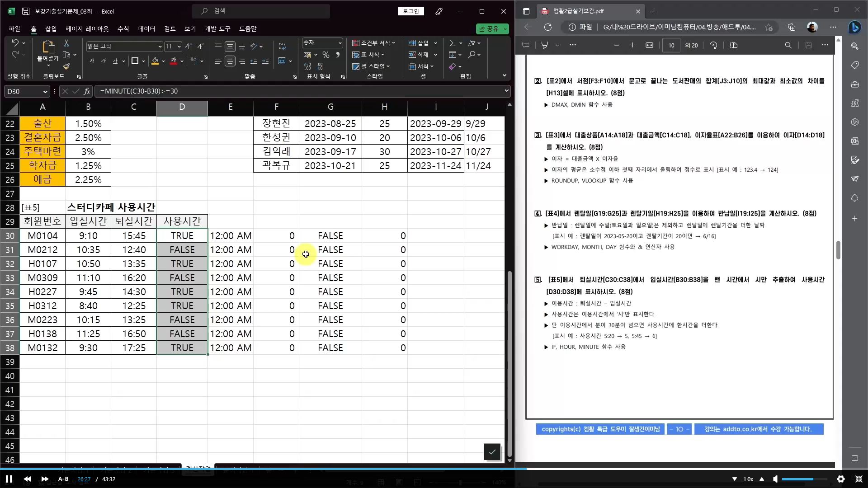Image resolution: width=868 pixels, height=488 pixels.
Task: Click the PDF page number field
Action: (x=671, y=45)
